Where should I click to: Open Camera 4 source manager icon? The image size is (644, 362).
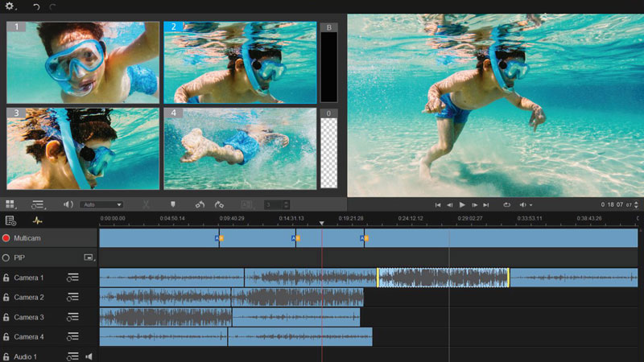click(x=72, y=336)
